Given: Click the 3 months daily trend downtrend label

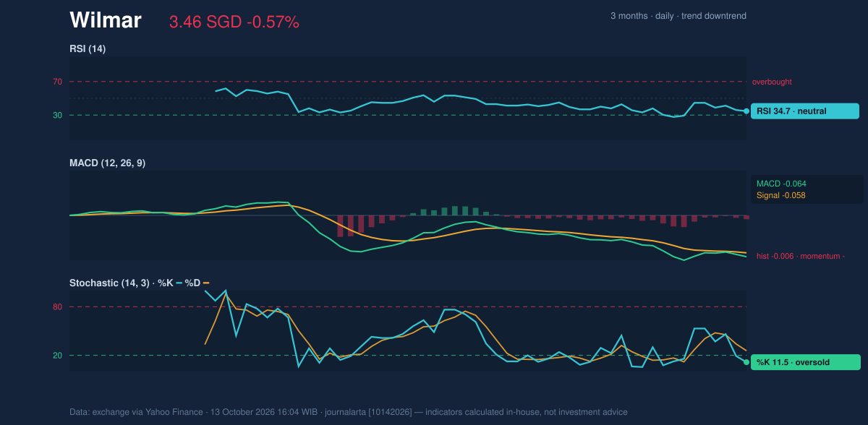Looking at the screenshot, I should (678, 16).
